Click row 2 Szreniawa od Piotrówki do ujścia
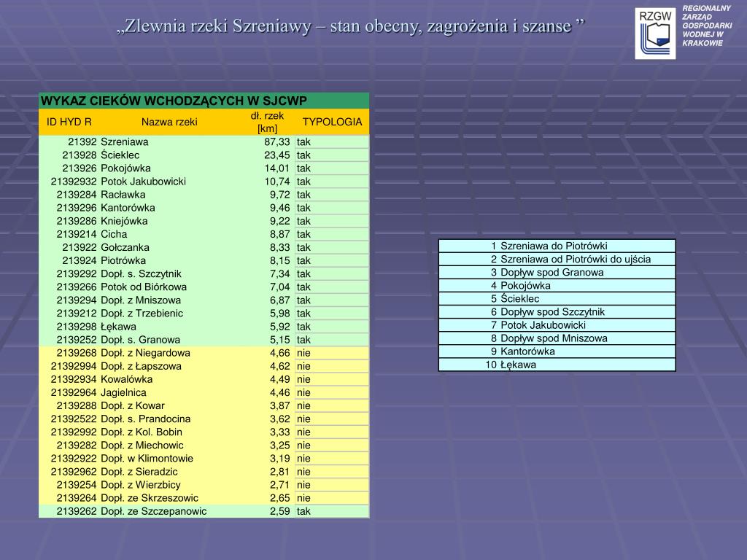The height and width of the screenshot is (560, 747). 557,260
